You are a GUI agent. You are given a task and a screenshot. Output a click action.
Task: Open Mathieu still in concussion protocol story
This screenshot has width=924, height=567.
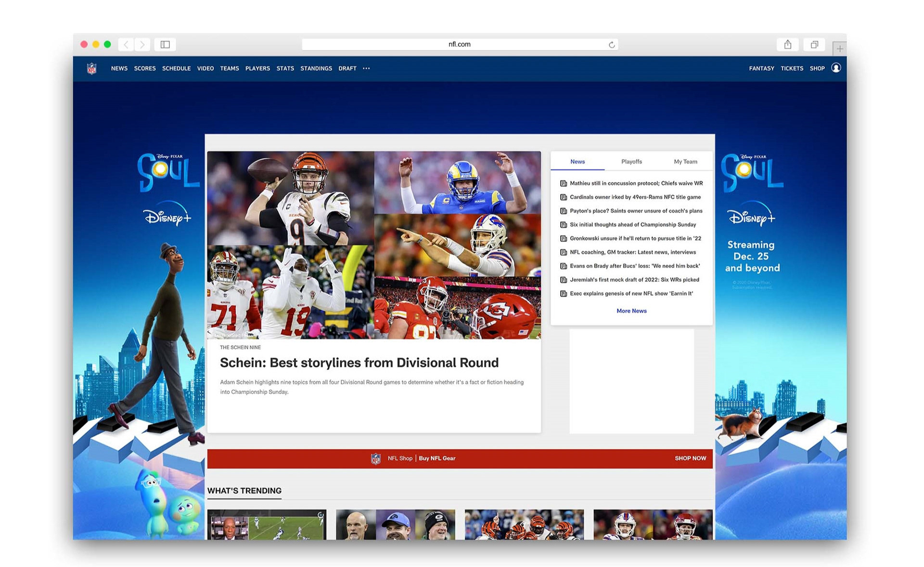tap(636, 183)
